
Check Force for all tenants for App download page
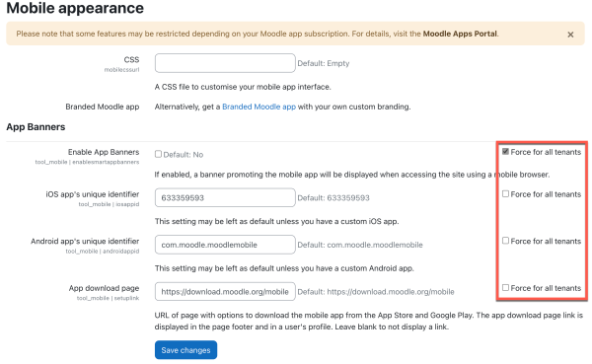coord(505,288)
